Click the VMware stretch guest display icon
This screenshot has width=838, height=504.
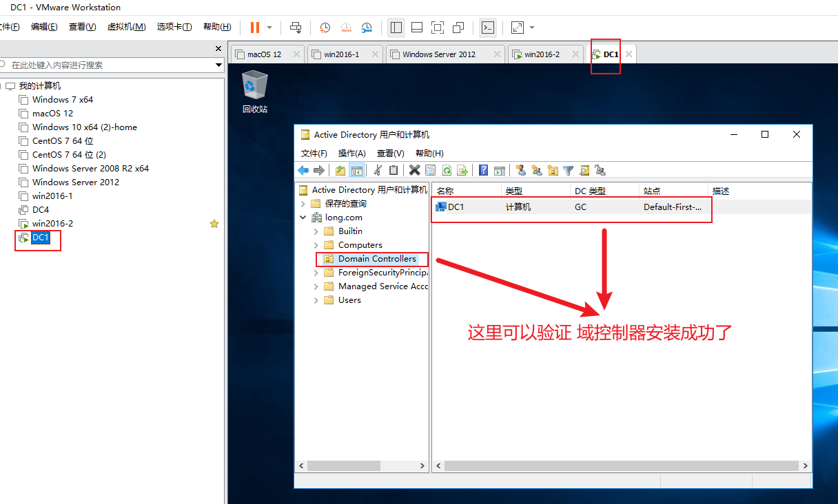[x=517, y=28]
